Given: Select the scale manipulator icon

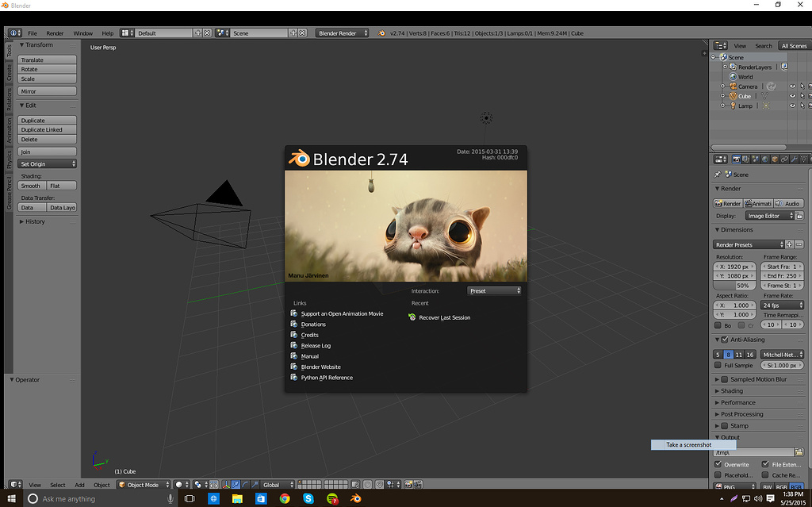Looking at the screenshot, I should coord(255,485).
